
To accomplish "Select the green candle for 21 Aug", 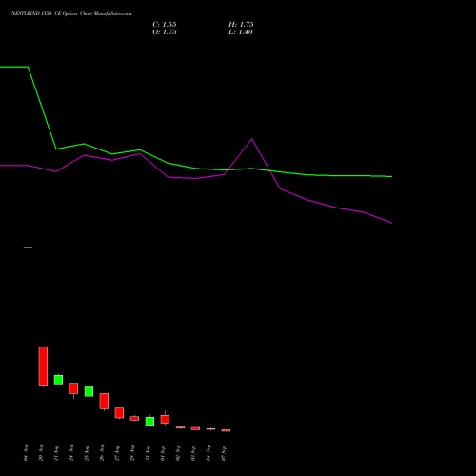I will point(58,379).
